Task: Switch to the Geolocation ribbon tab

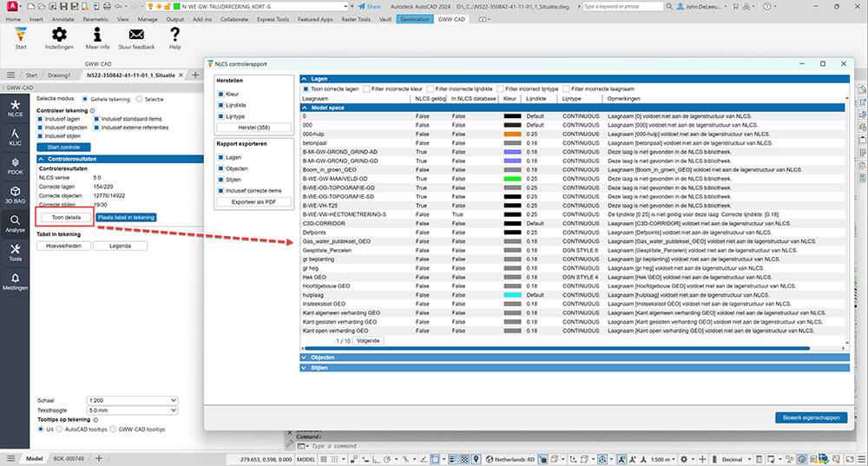Action: [415, 19]
